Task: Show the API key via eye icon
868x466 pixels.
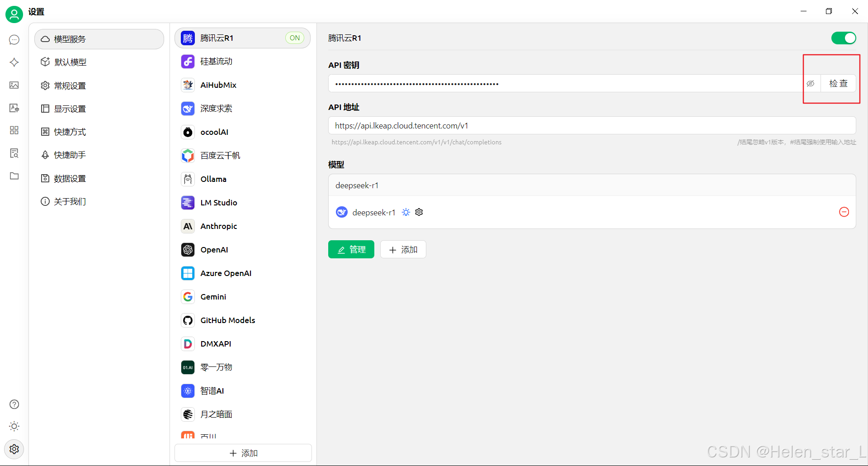Action: (x=811, y=83)
